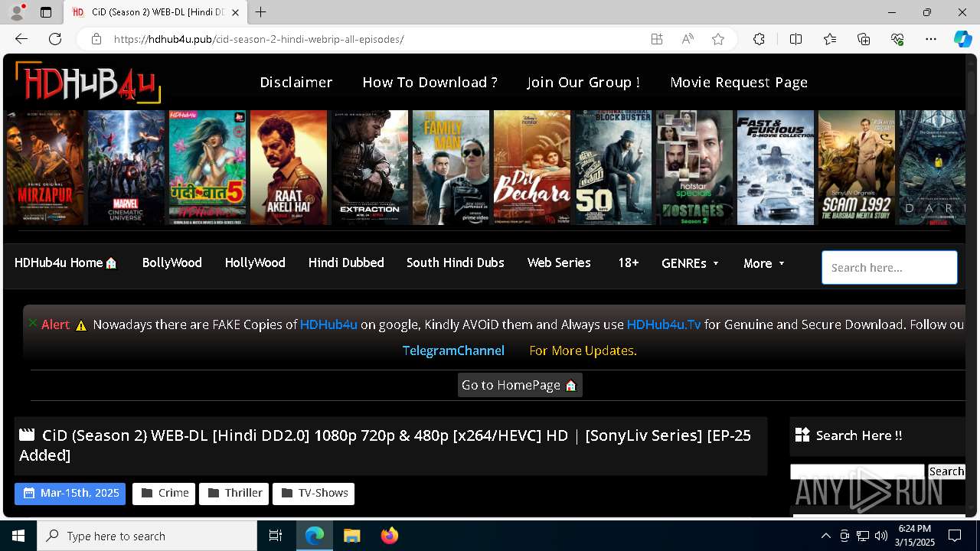Viewport: 980px width, 551px height.
Task: Expand the GENREs dropdown menu
Action: [x=690, y=263]
